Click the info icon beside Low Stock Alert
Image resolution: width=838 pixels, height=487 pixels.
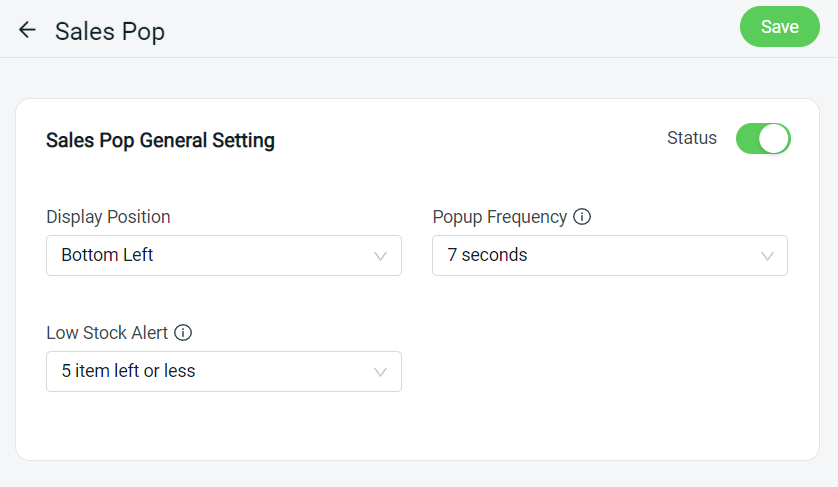pos(183,333)
